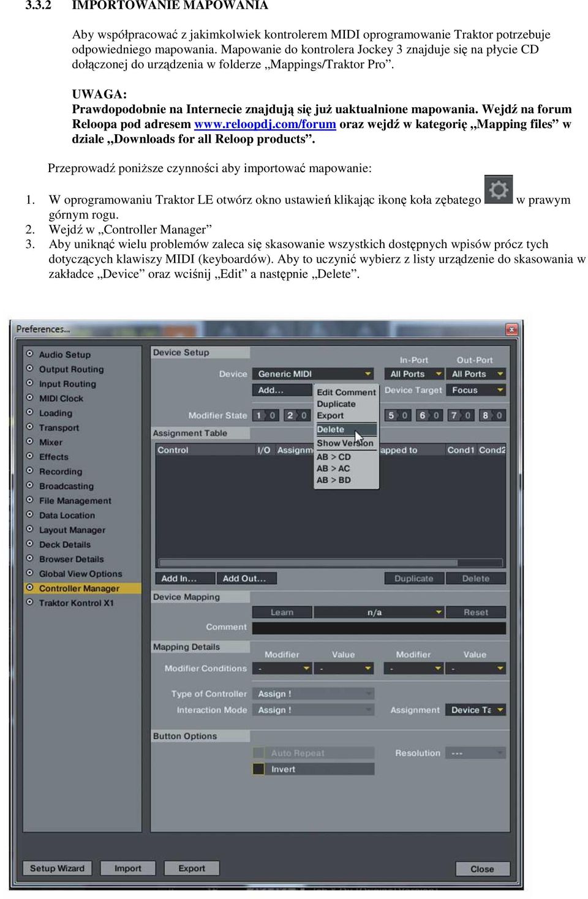588x899 pixels.
Task: Select Data Location settings
Action: click(67, 516)
